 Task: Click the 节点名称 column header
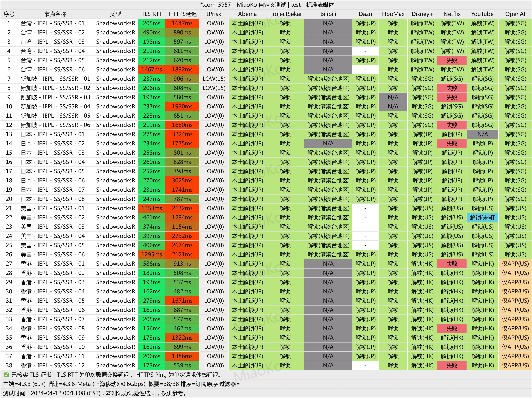55,14
